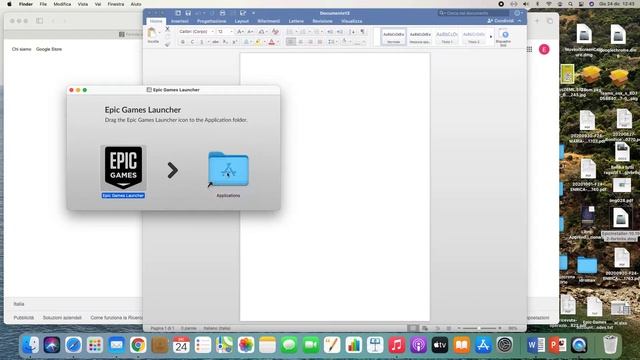Decrease paragraph indent in Word
This screenshot has height=360, width=640.
(330, 31)
